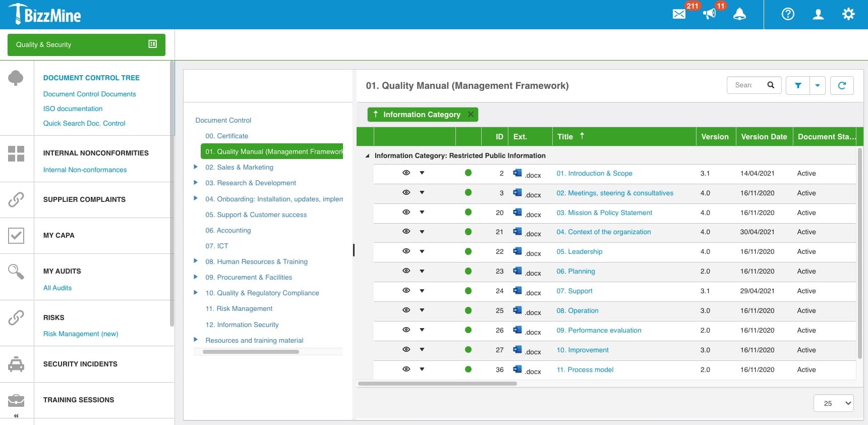This screenshot has width=868, height=425.
Task: Open the help question mark icon
Action: pos(788,14)
